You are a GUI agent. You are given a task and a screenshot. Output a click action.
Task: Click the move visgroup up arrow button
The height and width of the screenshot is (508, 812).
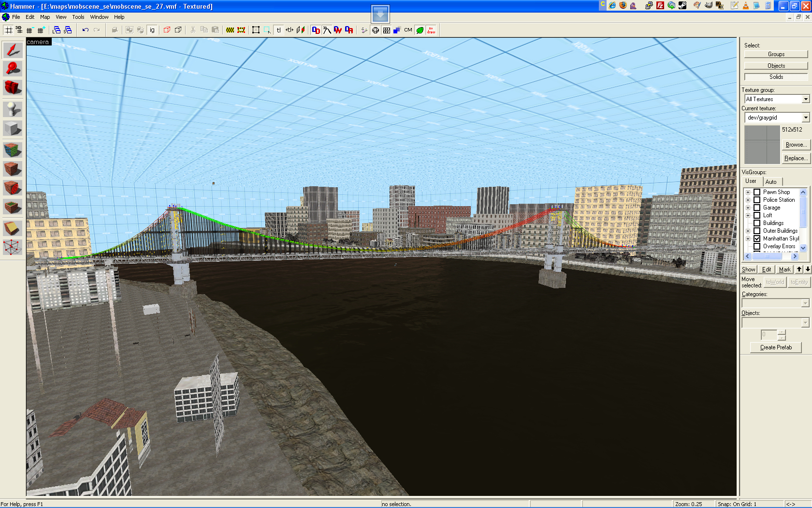tap(799, 269)
